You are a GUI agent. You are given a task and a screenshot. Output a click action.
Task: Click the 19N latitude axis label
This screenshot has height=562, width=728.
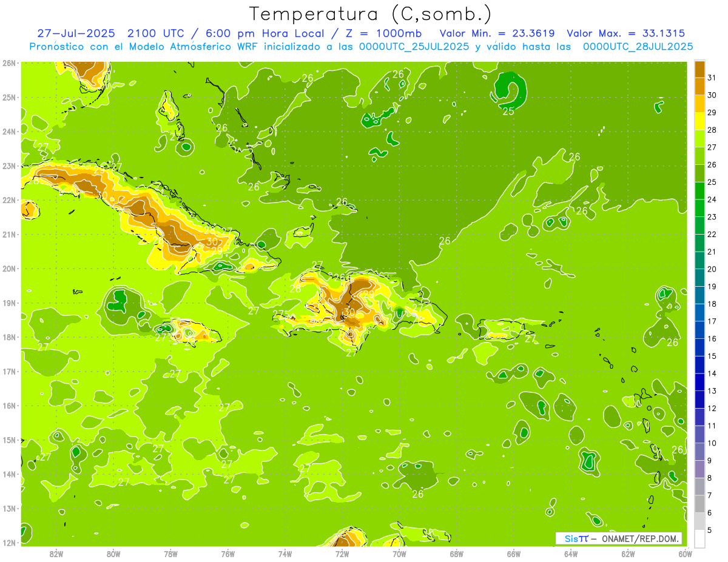(9, 303)
